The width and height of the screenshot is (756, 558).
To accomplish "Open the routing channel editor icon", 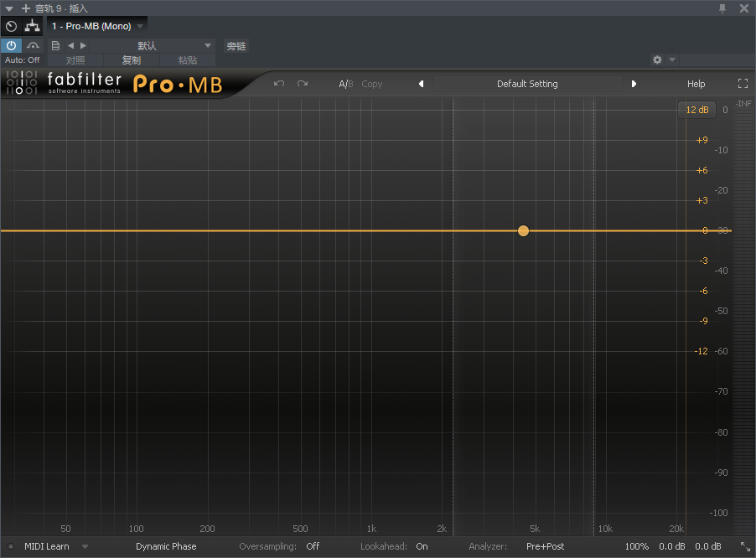I will click(x=33, y=26).
